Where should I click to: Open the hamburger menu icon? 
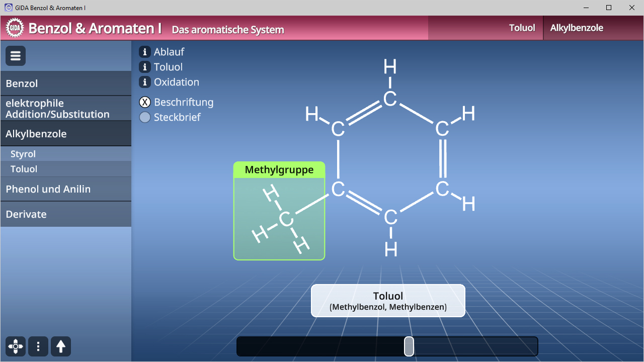(x=16, y=56)
